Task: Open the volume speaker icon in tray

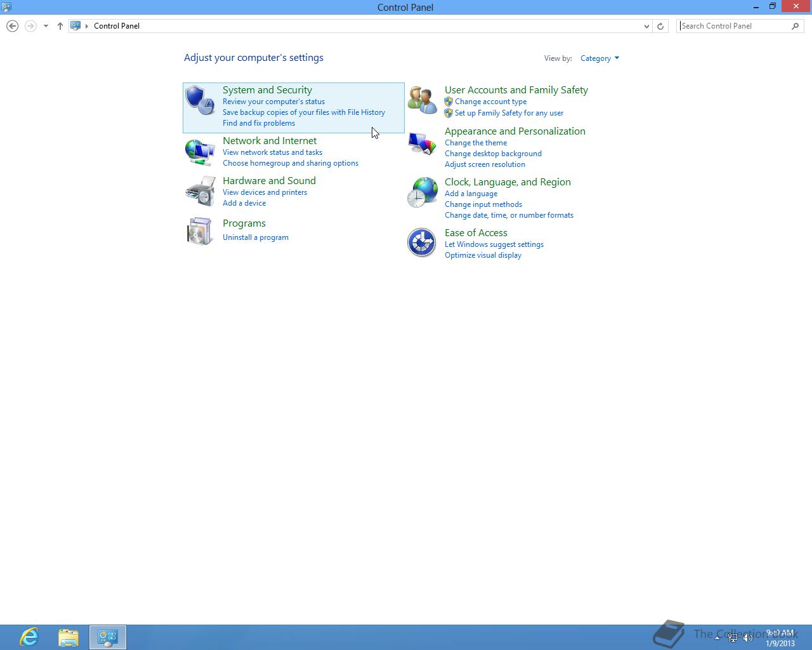Action: [748, 638]
